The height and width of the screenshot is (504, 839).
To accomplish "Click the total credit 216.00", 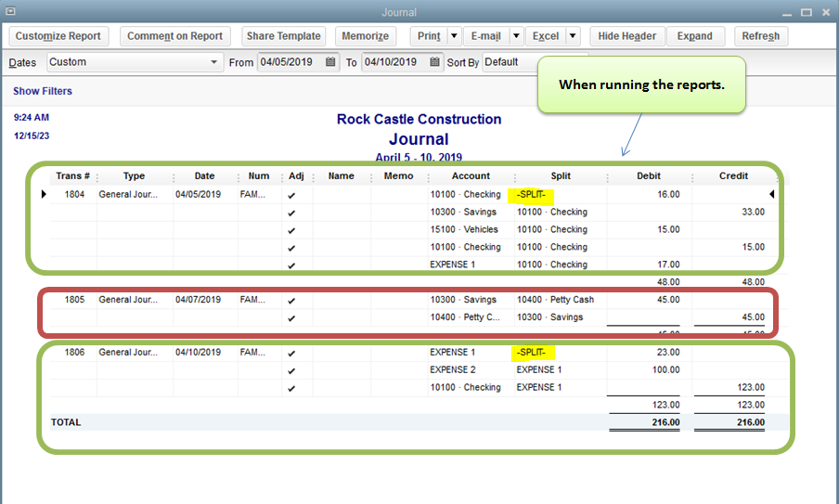I will pyautogui.click(x=750, y=422).
